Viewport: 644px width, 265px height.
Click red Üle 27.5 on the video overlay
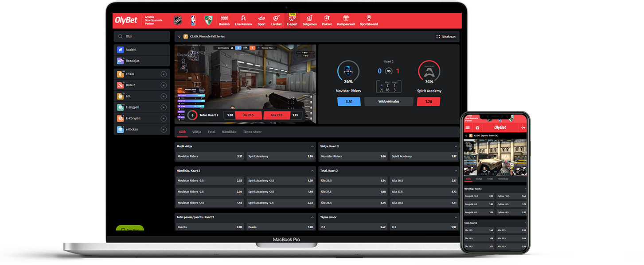[x=248, y=115]
